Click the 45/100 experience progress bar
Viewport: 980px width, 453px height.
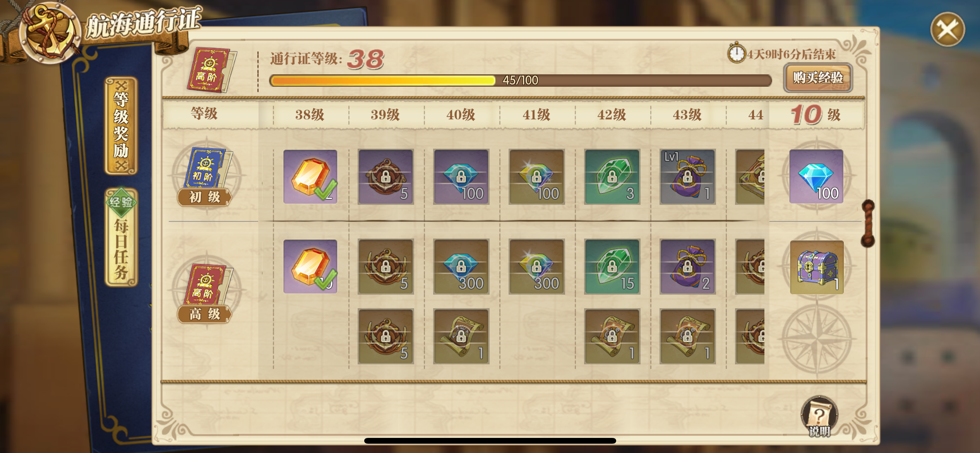click(520, 80)
